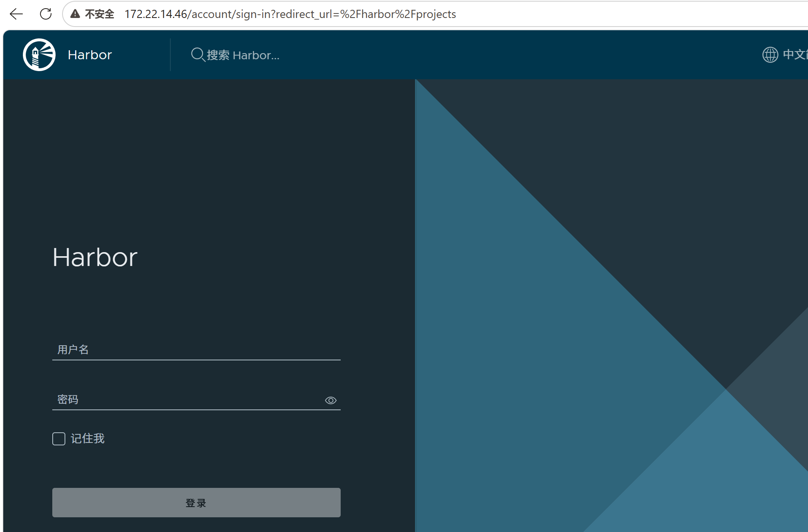The width and height of the screenshot is (808, 532).
Task: Click the Harbor title link in header
Action: 90,55
